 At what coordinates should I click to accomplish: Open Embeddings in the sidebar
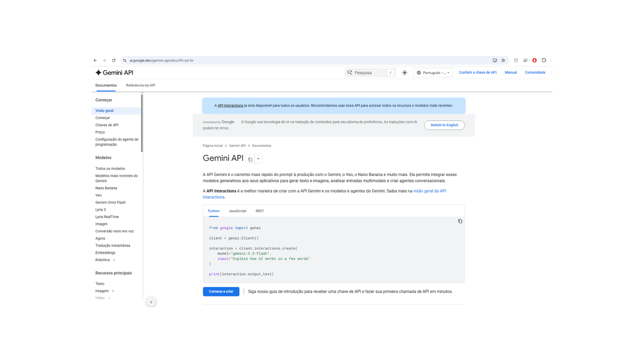[x=105, y=253]
